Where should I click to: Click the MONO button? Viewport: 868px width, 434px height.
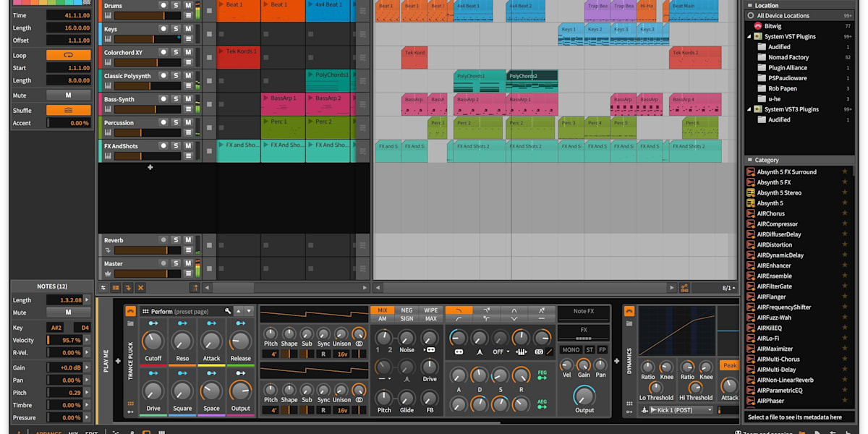click(571, 349)
